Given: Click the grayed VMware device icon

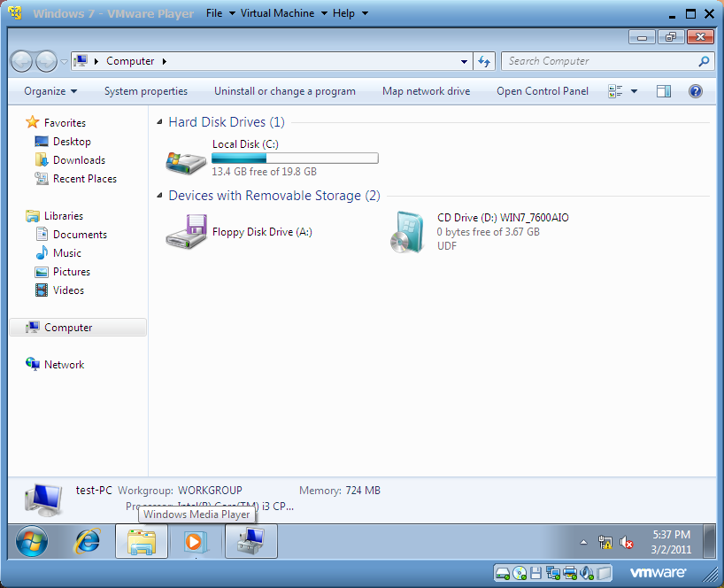Looking at the screenshot, I should coord(604,574).
